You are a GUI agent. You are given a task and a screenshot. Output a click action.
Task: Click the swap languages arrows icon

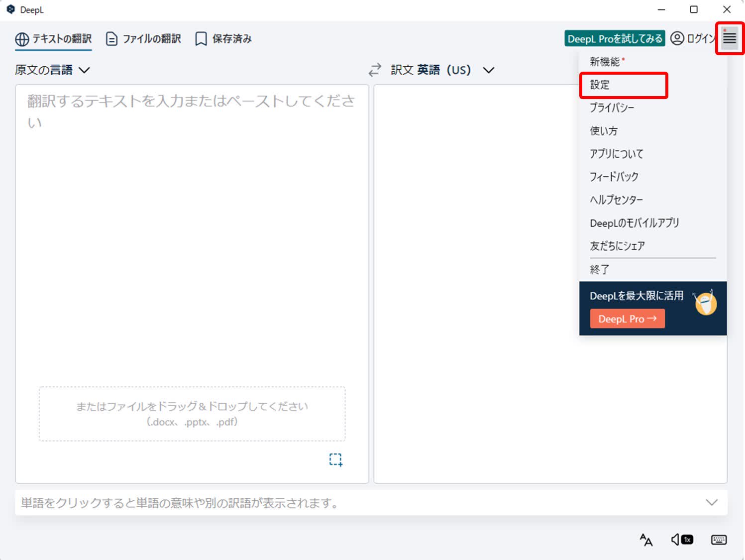[x=375, y=70]
